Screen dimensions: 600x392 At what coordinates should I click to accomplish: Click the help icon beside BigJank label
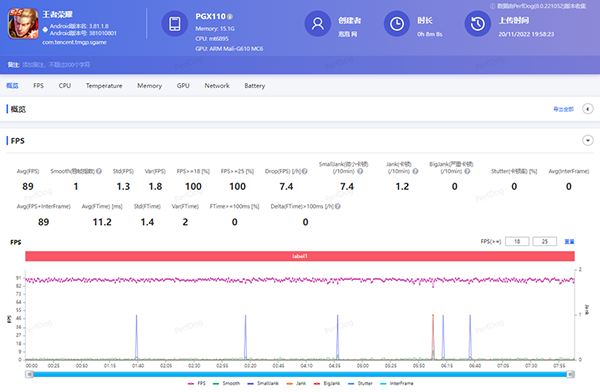467,171
